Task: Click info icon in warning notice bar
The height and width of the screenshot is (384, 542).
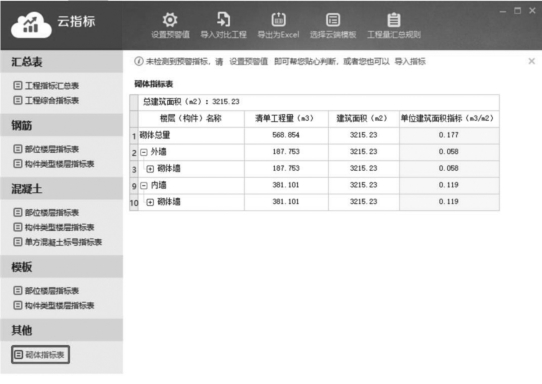Action: [139, 61]
